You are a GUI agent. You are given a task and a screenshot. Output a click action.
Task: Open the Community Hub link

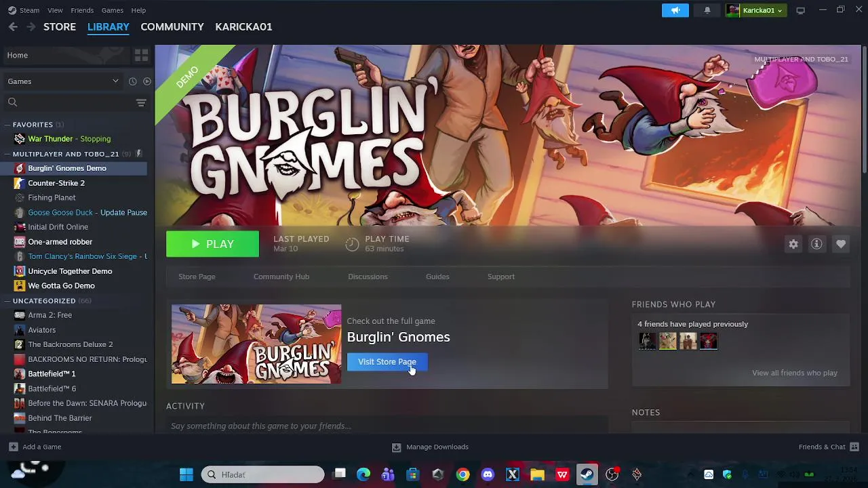pos(281,277)
